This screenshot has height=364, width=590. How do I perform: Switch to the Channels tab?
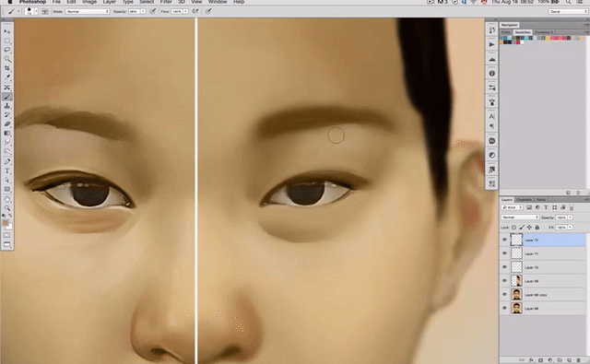(524, 200)
